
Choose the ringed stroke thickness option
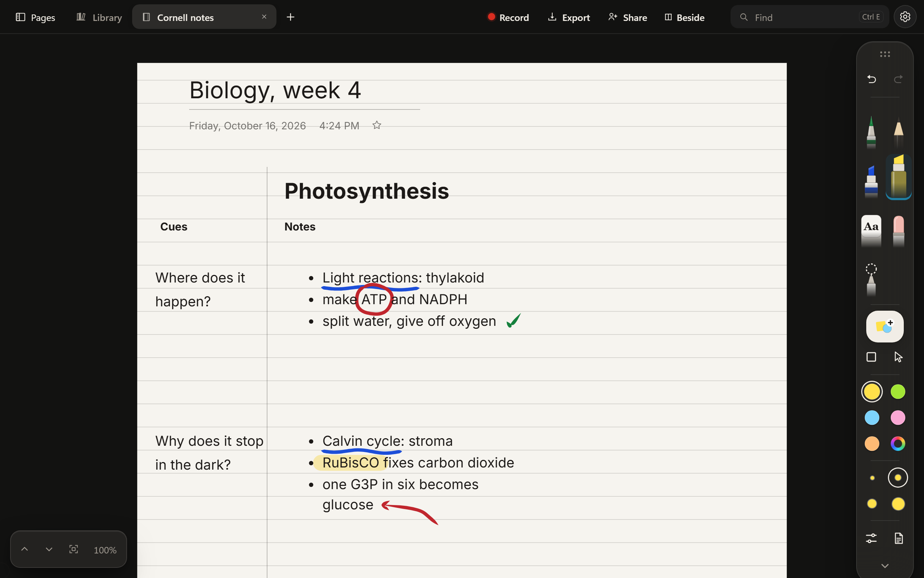point(898,478)
